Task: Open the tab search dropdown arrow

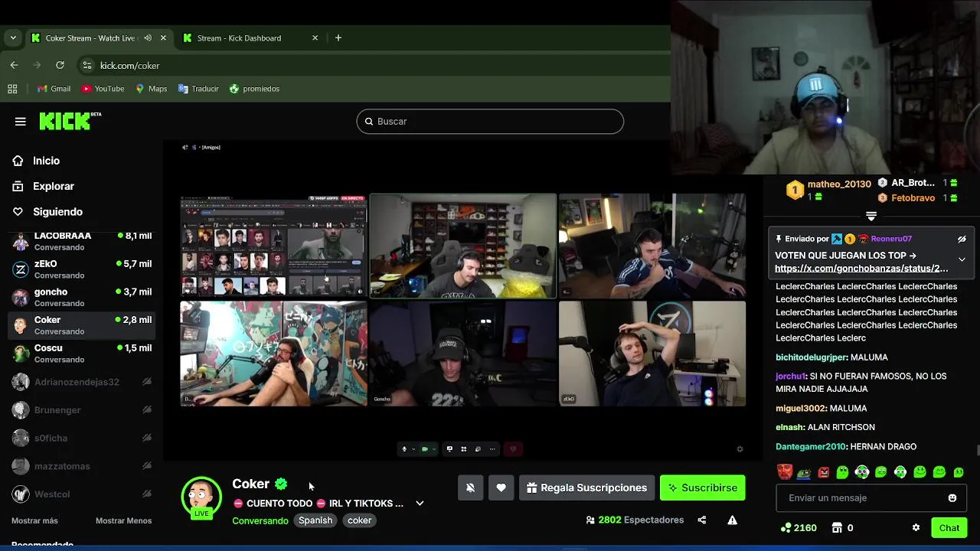Action: click(x=13, y=37)
